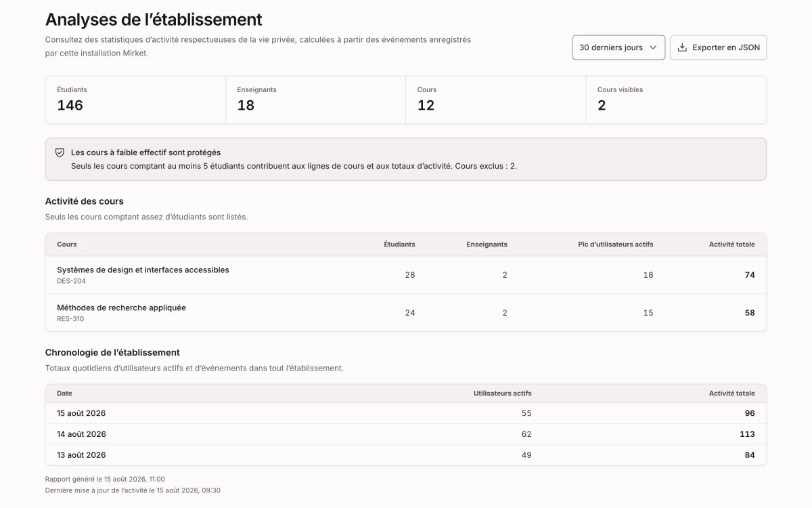Image resolution: width=812 pixels, height=508 pixels.
Task: Open the 30 derniers jours period dropdown
Action: [x=618, y=47]
